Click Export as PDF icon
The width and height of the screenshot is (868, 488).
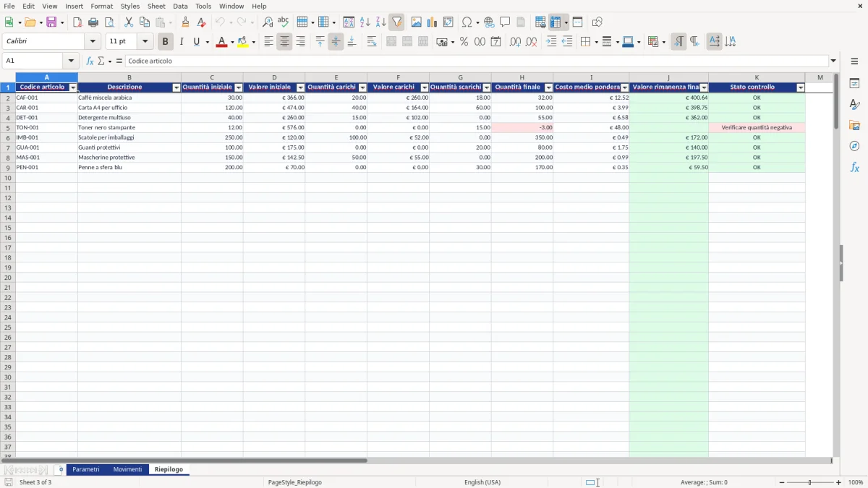pyautogui.click(x=77, y=22)
